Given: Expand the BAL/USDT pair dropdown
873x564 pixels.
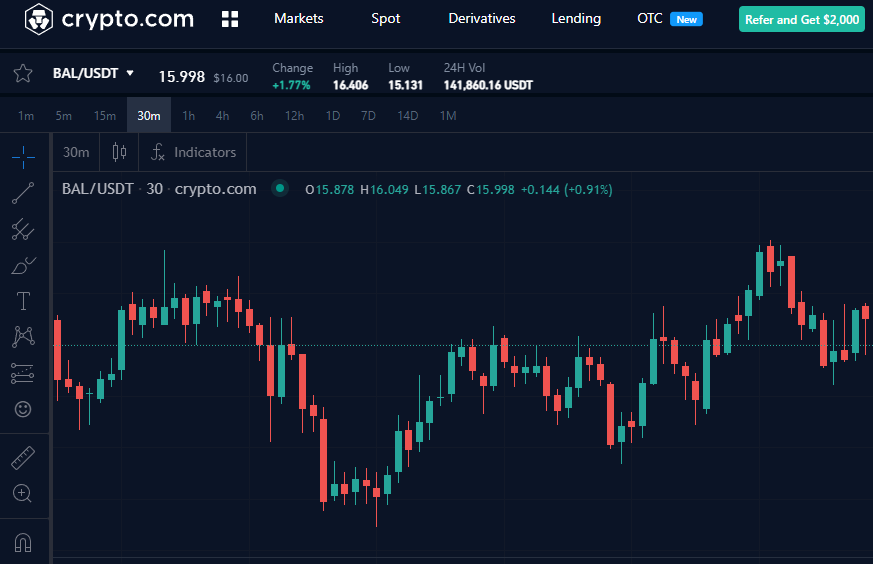Looking at the screenshot, I should pyautogui.click(x=93, y=73).
